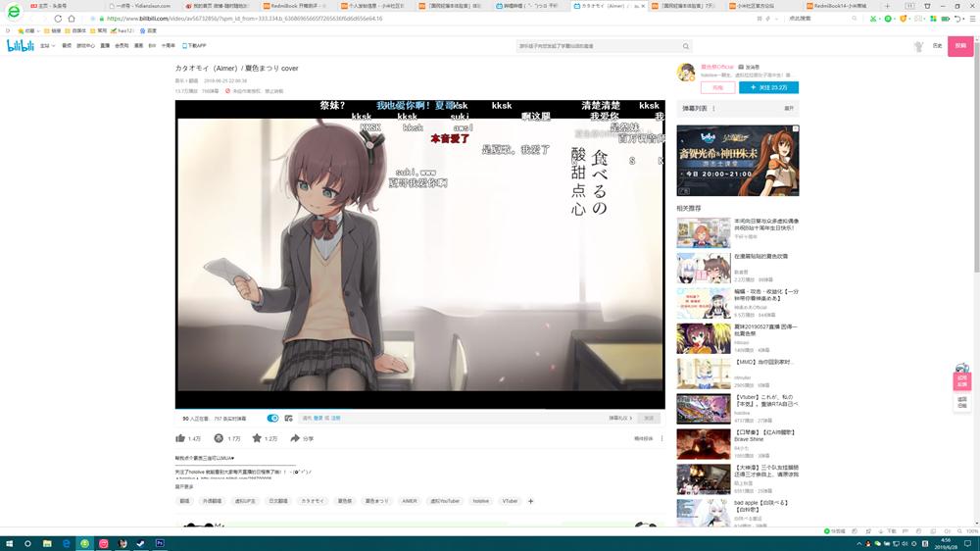Open new browser tab with plus
This screenshot has height=551, width=980.
click(x=887, y=6)
